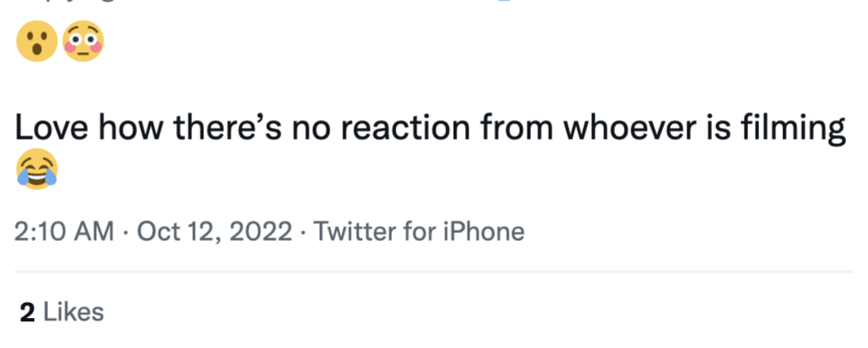Click the surprised open-mouth face emoji
This screenshot has height=348, width=868.
pyautogui.click(x=35, y=42)
